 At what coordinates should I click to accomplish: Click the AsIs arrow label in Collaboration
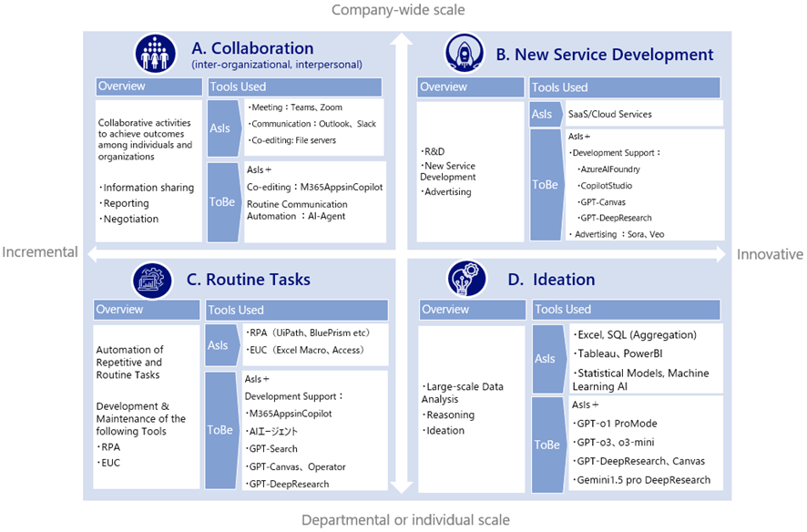point(223,128)
